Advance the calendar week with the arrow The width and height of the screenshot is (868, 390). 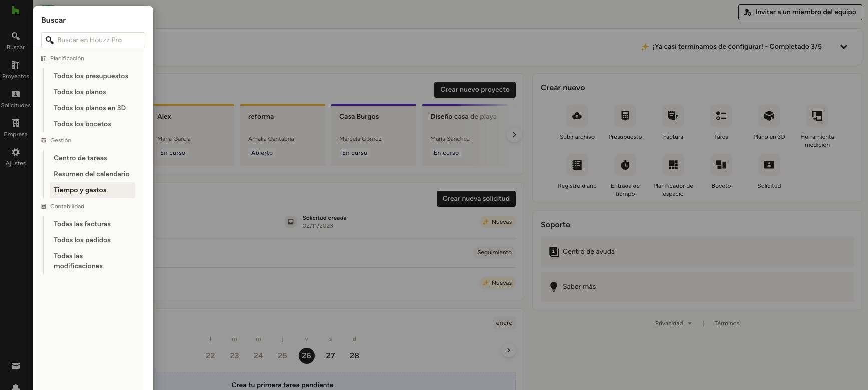pyautogui.click(x=508, y=350)
